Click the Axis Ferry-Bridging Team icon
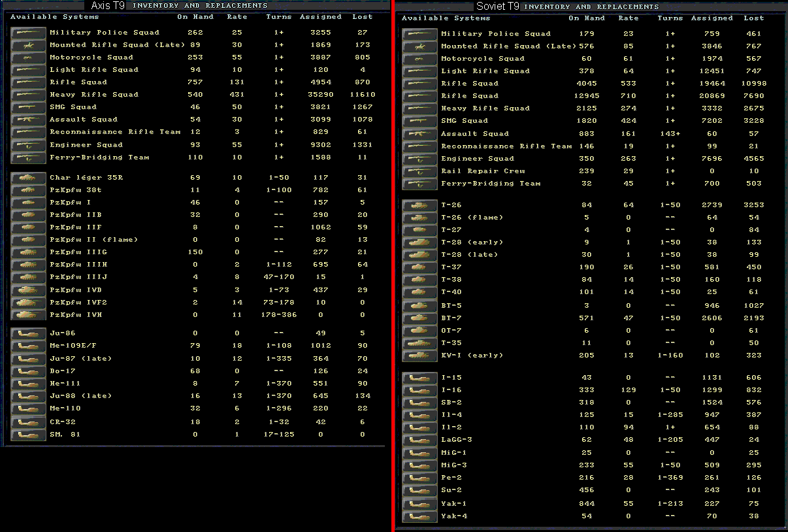Viewport: 788px width, 532px height. pyautogui.click(x=28, y=158)
